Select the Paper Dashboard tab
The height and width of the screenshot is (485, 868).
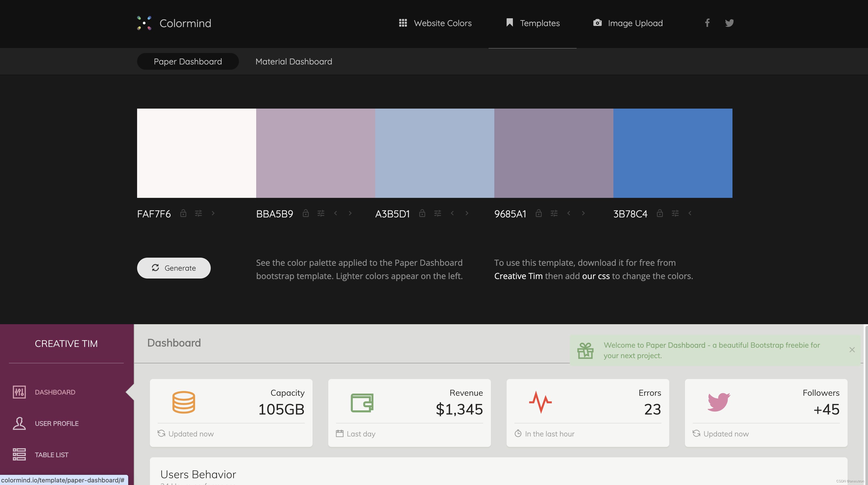(188, 61)
